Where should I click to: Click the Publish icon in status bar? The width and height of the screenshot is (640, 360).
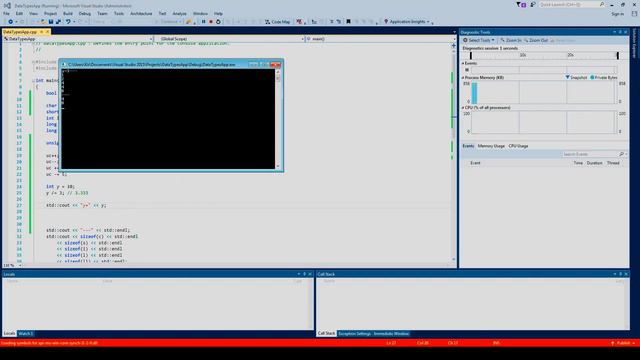(x=612, y=343)
